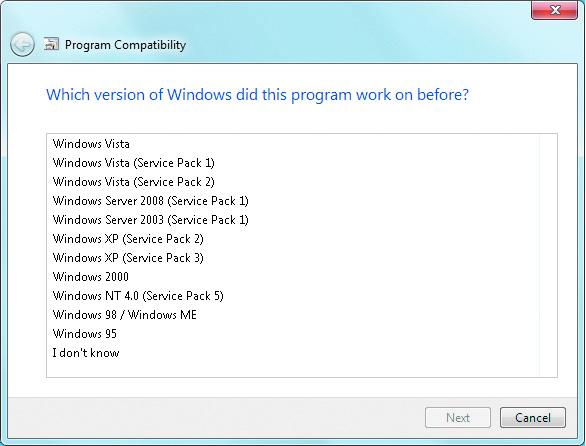Select Windows Server 2003 (Service Pack 1)

click(x=151, y=220)
